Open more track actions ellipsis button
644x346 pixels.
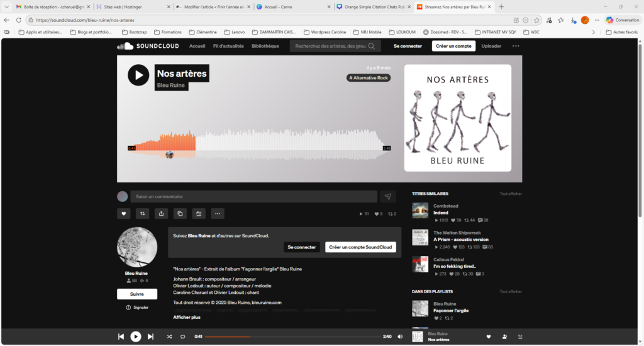(x=218, y=214)
